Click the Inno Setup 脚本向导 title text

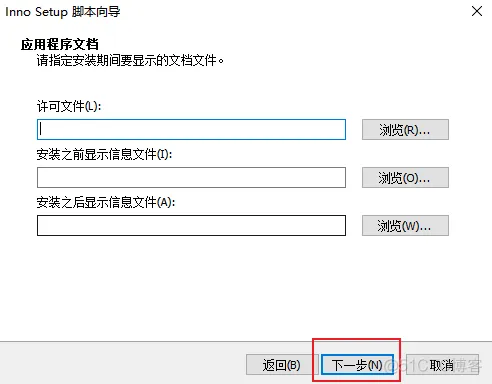pos(63,12)
